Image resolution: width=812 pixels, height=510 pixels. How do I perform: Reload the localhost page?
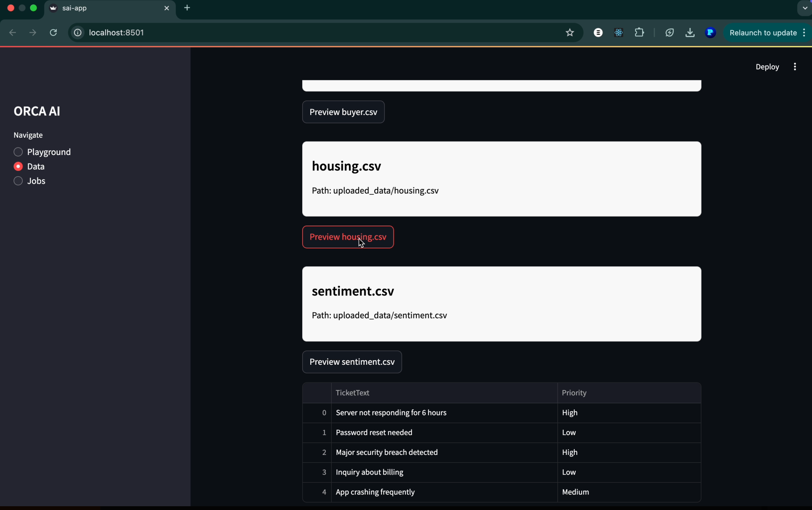click(53, 33)
